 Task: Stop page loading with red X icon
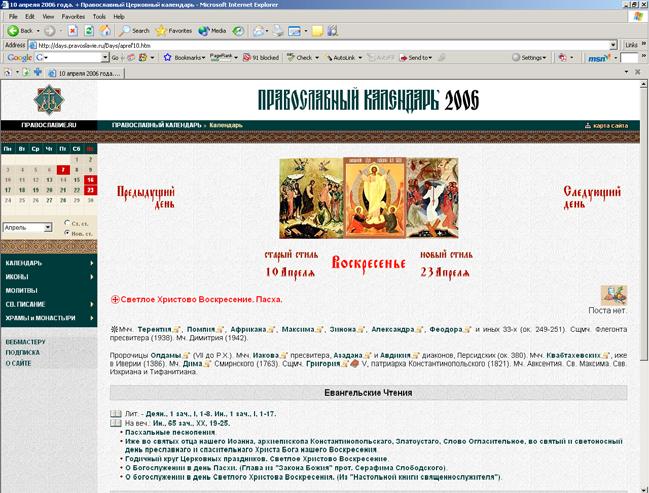[73, 31]
